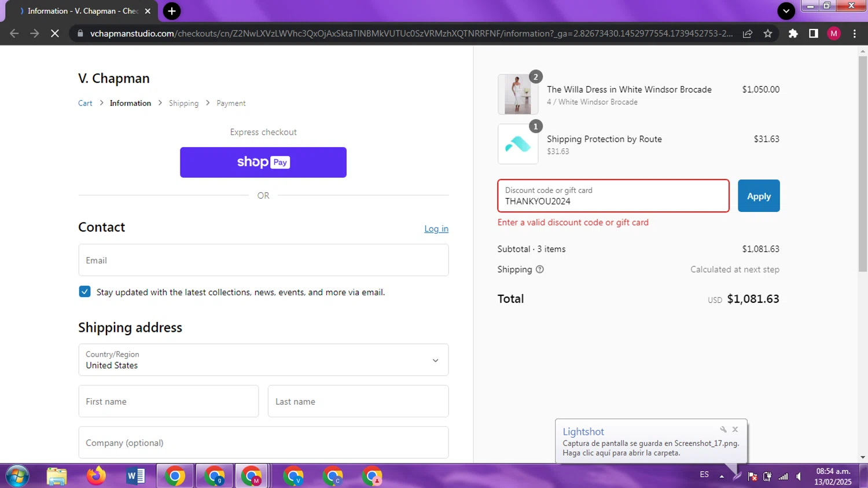This screenshot has height=488, width=868.
Task: Close the Information - V. Chapman tab
Action: coord(148,11)
